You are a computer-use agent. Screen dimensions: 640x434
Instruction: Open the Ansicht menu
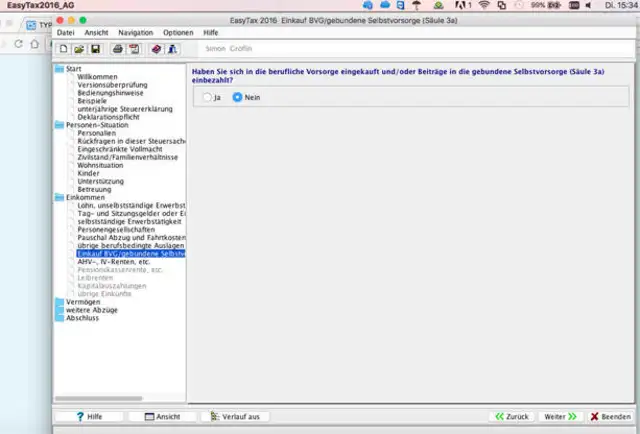click(96, 33)
